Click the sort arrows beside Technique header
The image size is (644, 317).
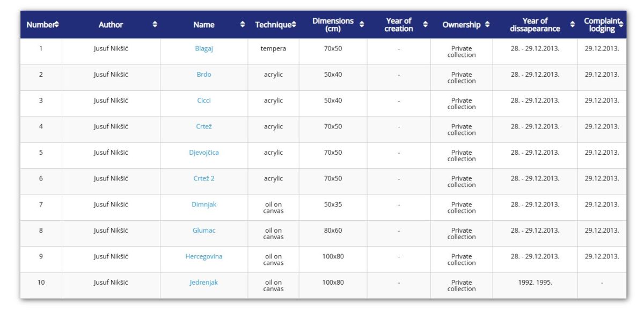pos(294,25)
